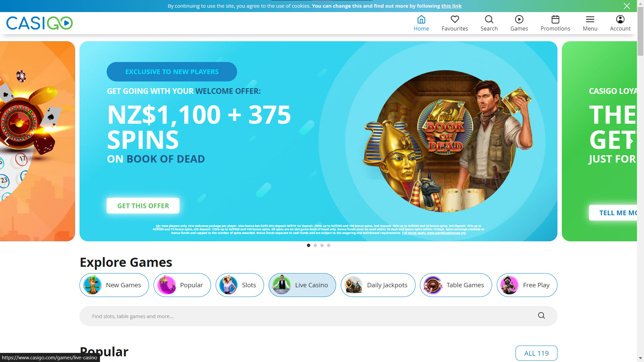Jump to the second carousel slide dot

coord(315,245)
